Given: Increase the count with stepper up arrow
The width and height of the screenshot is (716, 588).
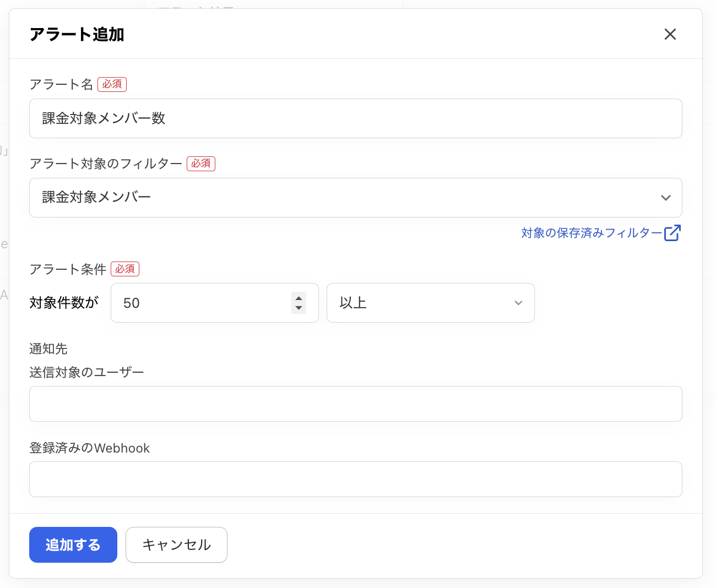Looking at the screenshot, I should (299, 298).
